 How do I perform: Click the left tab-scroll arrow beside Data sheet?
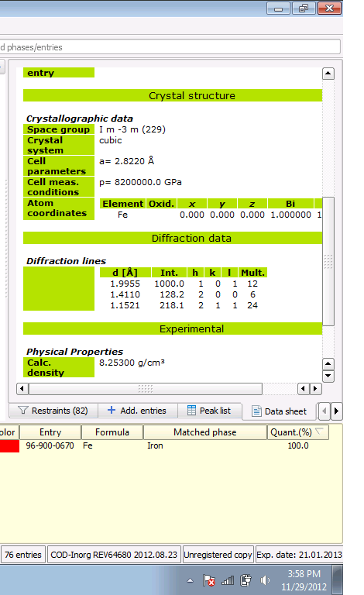(325, 411)
